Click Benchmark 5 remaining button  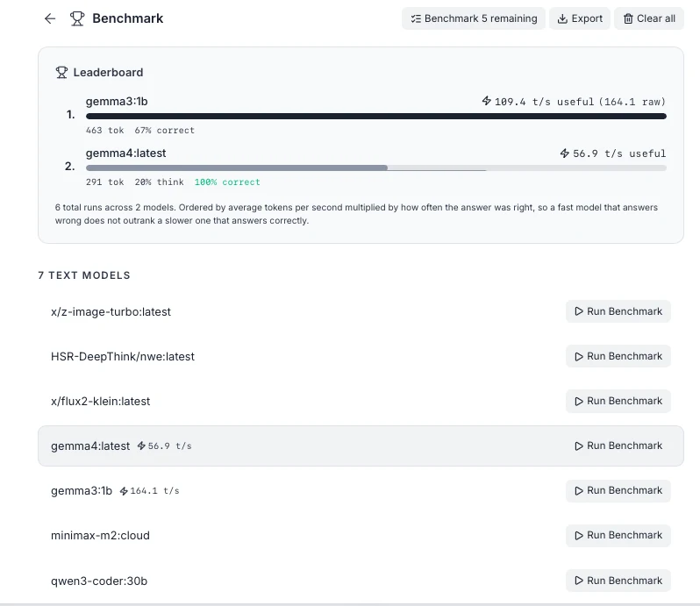tap(473, 18)
